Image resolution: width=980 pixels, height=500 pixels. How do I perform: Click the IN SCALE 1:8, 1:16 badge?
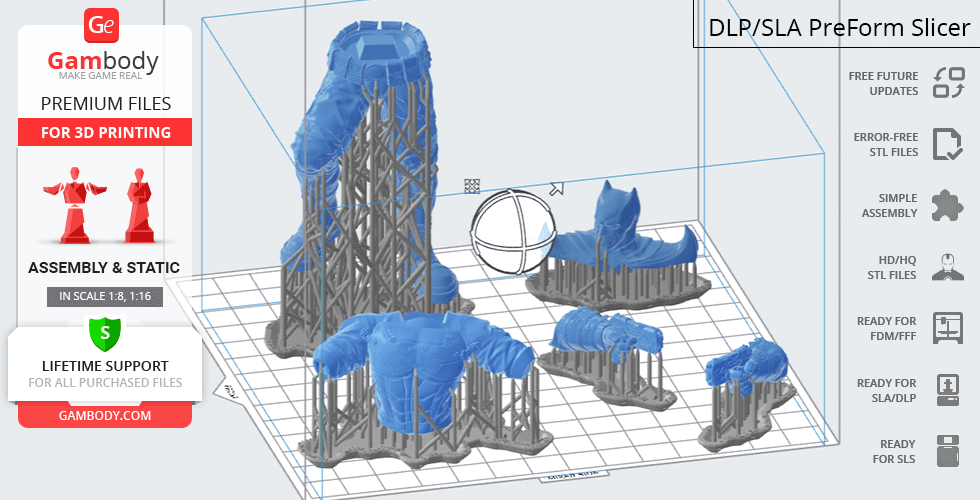pos(104,296)
